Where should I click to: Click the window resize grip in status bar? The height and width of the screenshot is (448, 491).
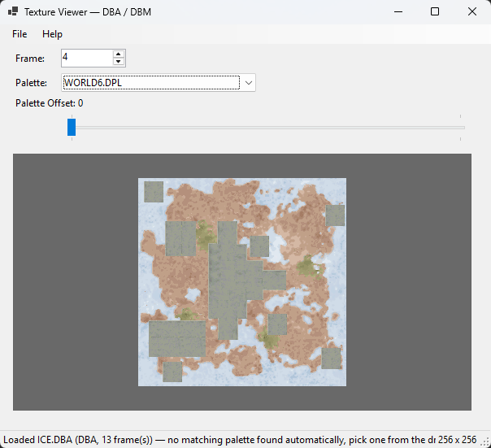pos(485,442)
